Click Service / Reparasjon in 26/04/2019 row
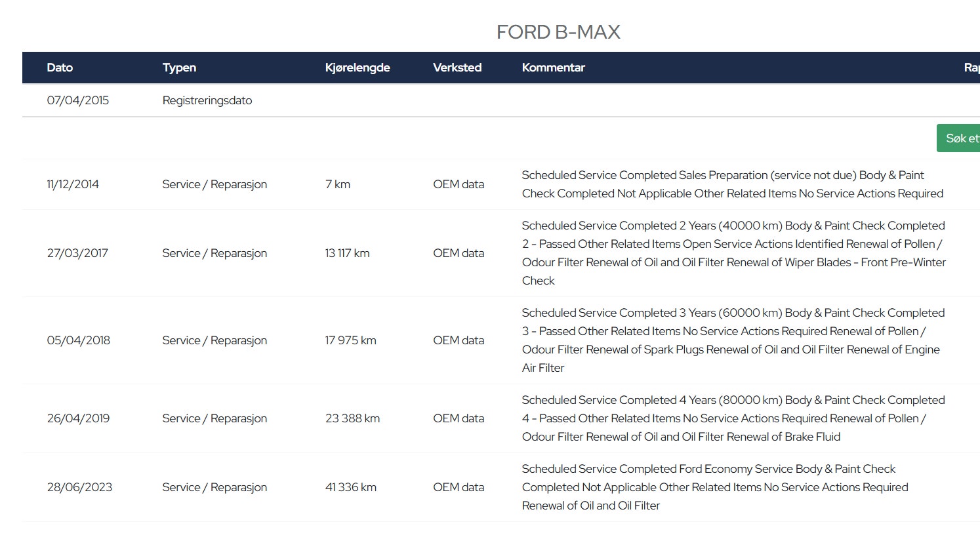The width and height of the screenshot is (980, 560). (214, 418)
